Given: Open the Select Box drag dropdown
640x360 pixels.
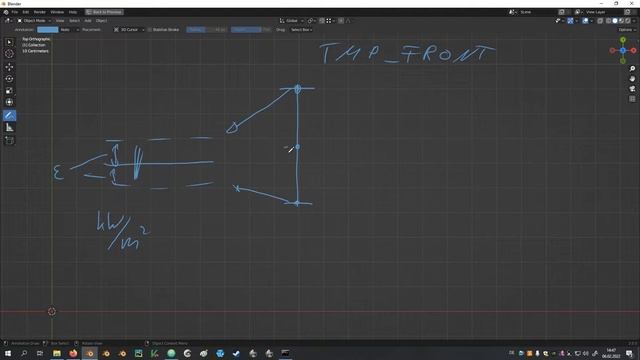Looking at the screenshot, I should [301, 30].
